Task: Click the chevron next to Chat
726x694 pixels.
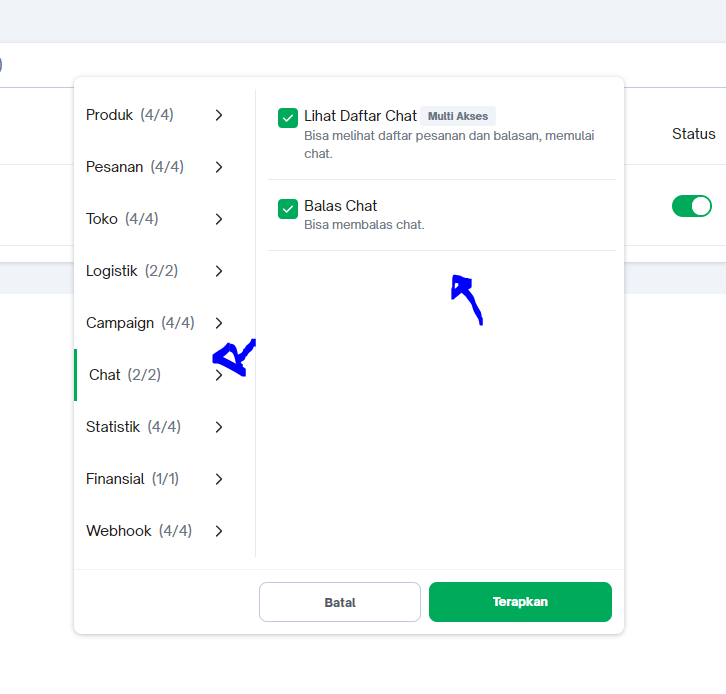Action: pos(219,375)
